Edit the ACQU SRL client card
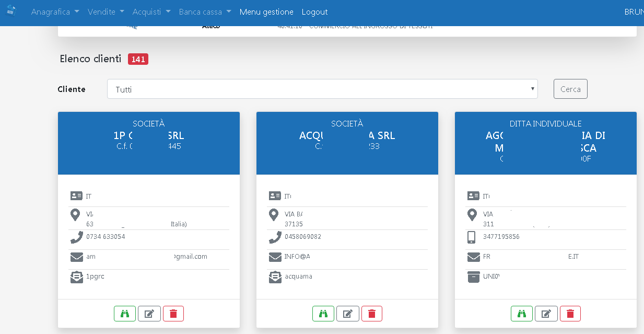 [x=347, y=314]
